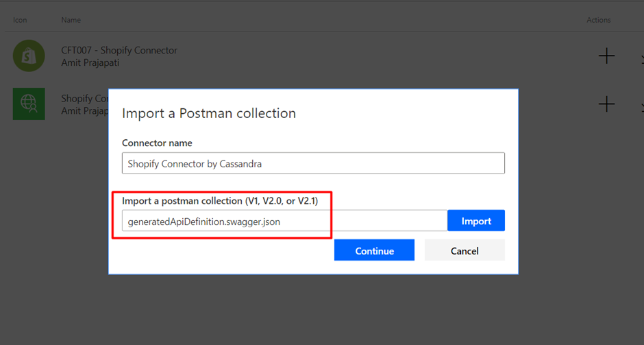644x345 pixels.
Task: Click the Import button
Action: 476,221
